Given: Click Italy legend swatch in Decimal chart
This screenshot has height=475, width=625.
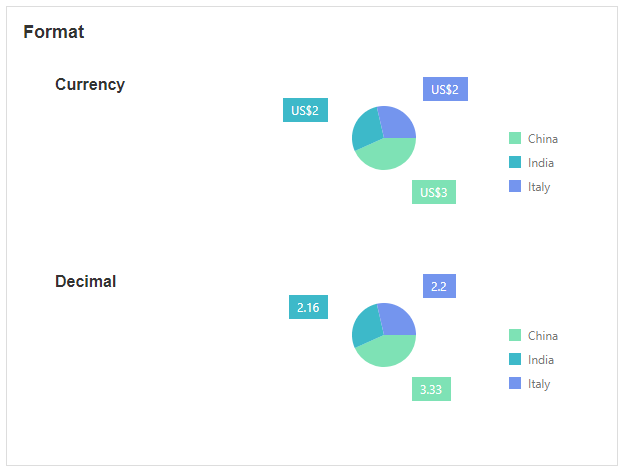Looking at the screenshot, I should [x=515, y=384].
